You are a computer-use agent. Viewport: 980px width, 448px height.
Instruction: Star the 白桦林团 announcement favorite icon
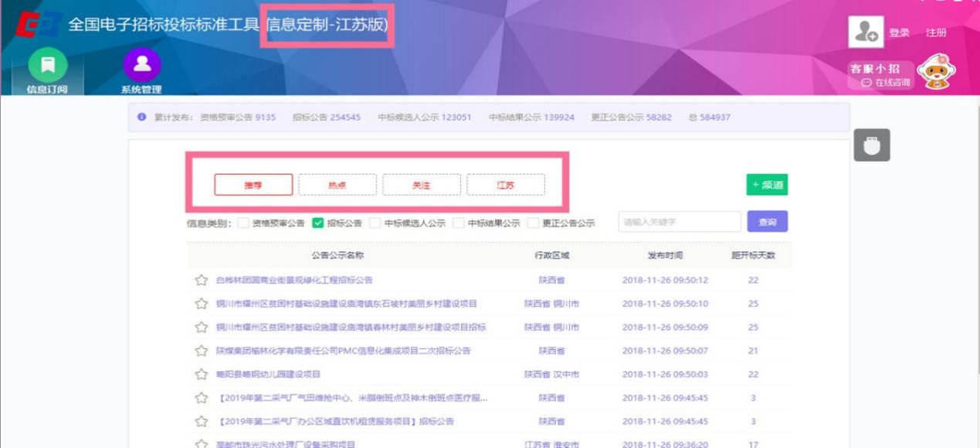click(198, 281)
